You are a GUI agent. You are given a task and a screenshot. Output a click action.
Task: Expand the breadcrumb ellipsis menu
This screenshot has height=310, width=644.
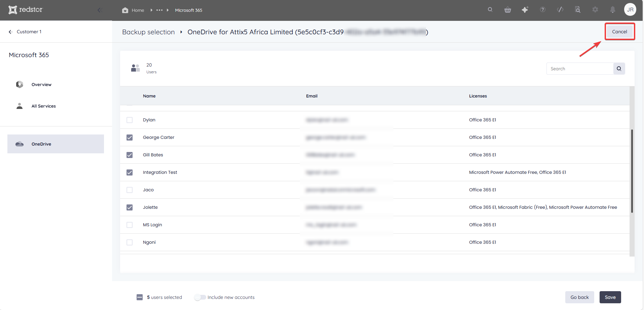159,10
